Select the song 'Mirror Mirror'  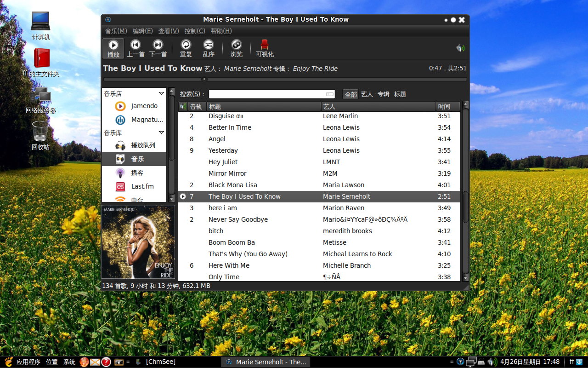(x=319, y=173)
